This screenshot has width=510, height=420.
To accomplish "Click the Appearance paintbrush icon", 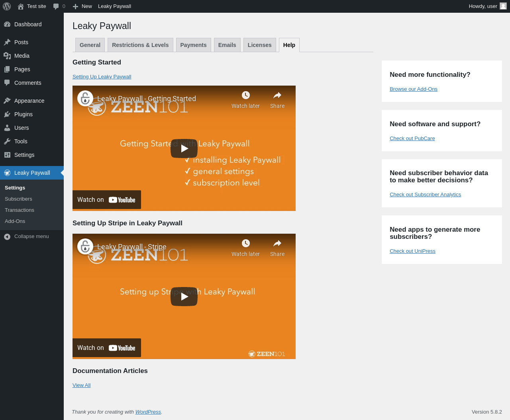I will coord(7,101).
